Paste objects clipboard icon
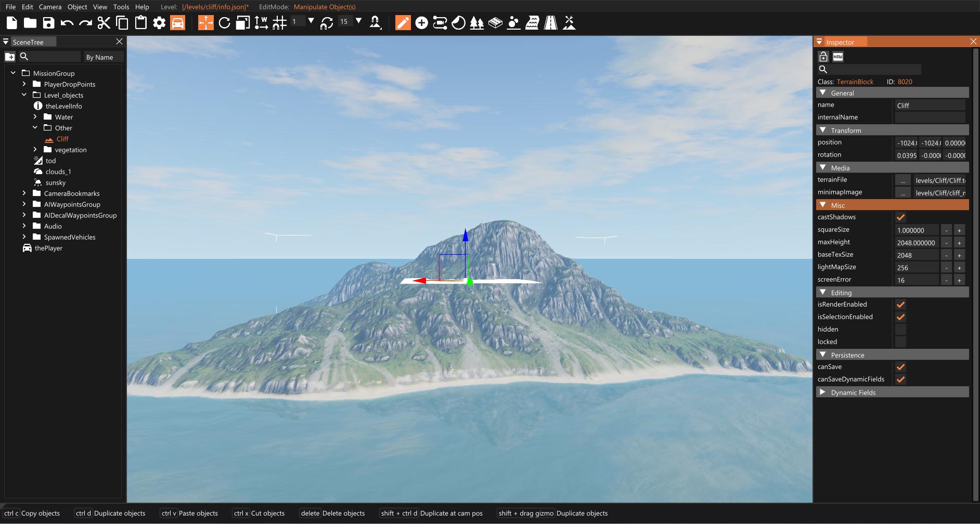 [x=140, y=23]
